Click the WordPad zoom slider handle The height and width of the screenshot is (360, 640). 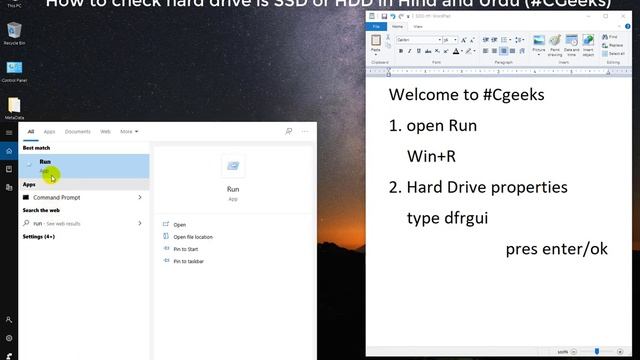coord(597,351)
